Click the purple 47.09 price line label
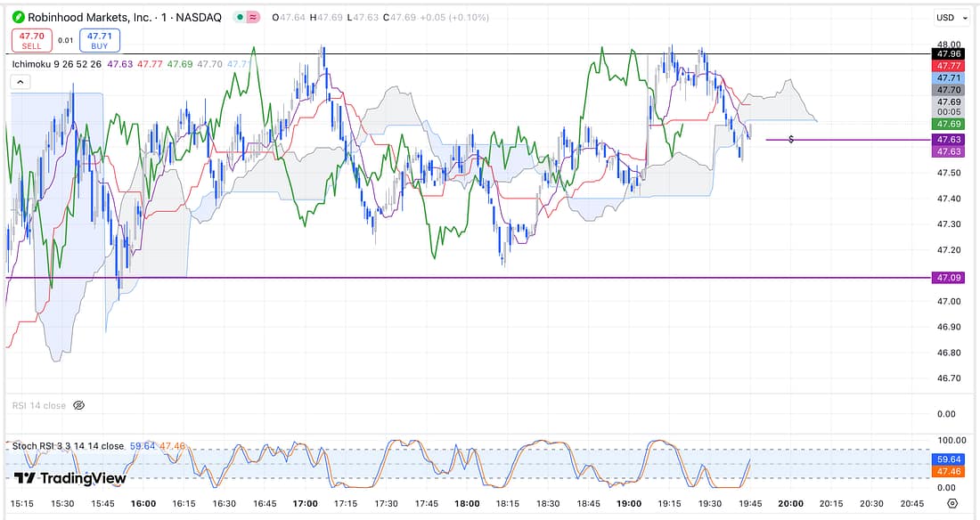Viewport: 980px width, 520px height. tap(949, 278)
